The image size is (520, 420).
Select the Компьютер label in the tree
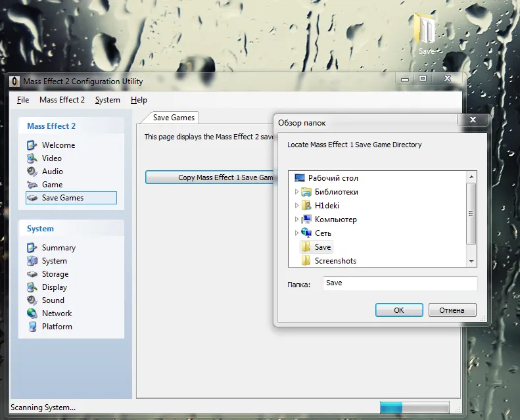tap(336, 220)
